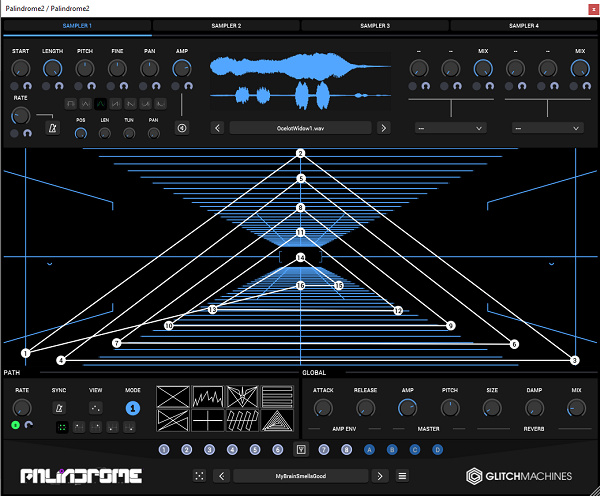Screen dimensions: 600x496
Task: Click the reverb DAMP knob
Action: tap(534, 408)
